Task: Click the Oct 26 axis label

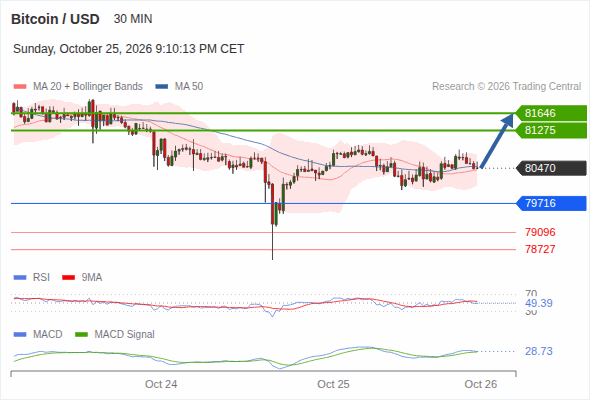Action: [481, 384]
